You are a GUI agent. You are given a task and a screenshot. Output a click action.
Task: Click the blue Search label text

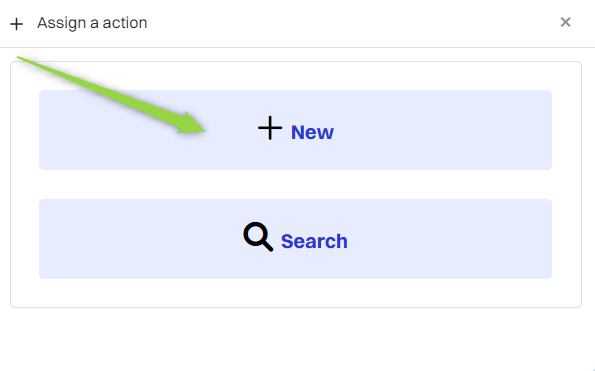[314, 241]
